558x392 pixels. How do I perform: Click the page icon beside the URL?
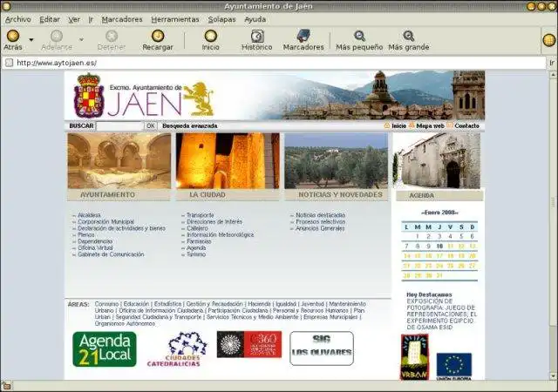9,63
